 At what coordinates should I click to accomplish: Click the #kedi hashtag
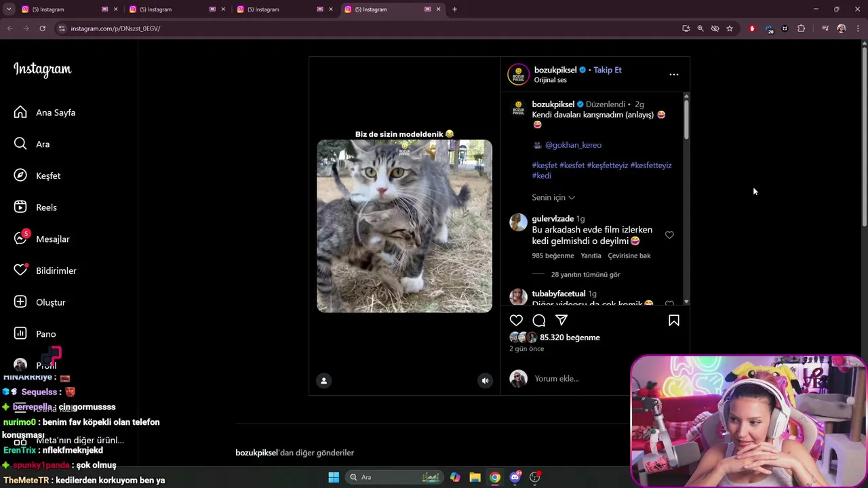pos(541,176)
